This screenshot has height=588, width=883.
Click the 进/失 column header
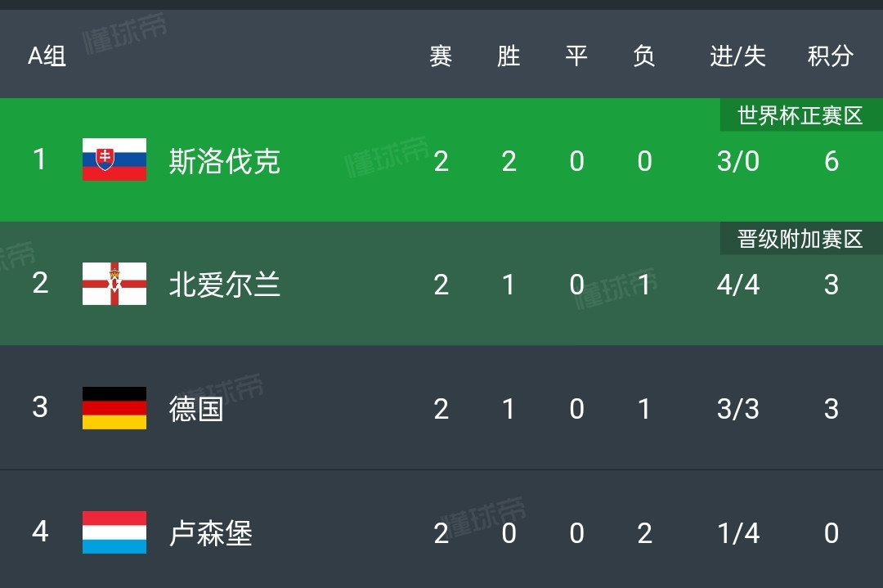point(737,56)
